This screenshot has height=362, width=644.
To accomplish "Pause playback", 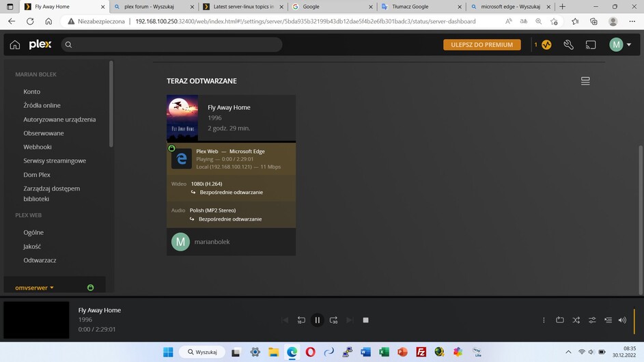I will click(317, 320).
